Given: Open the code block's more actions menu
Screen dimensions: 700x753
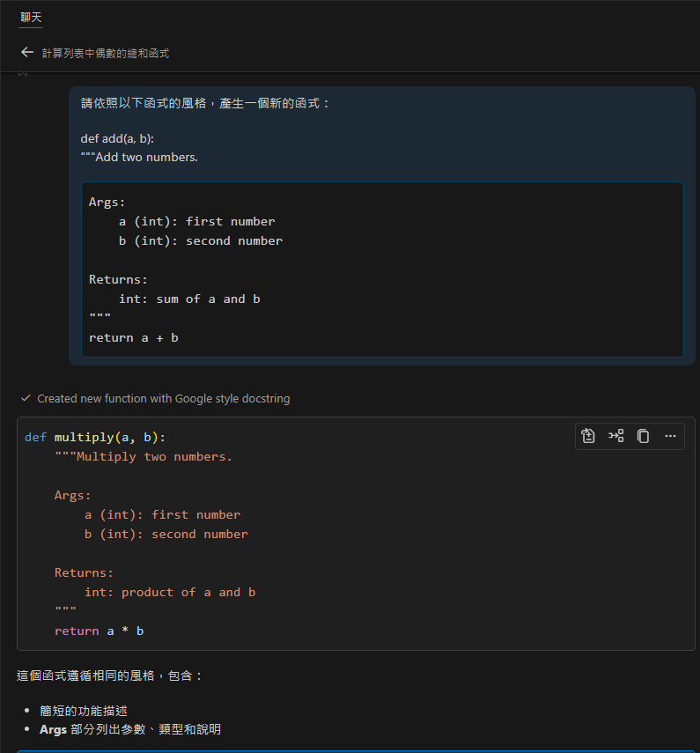Looking at the screenshot, I should point(670,436).
